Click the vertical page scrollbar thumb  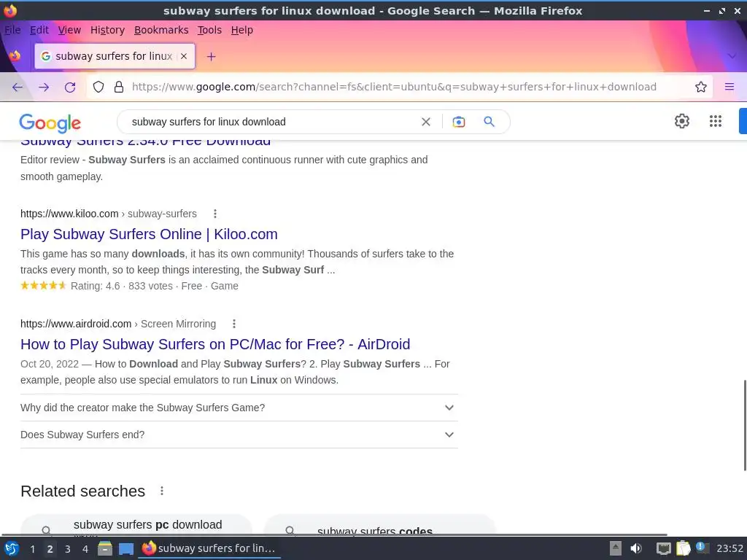pyautogui.click(x=745, y=425)
